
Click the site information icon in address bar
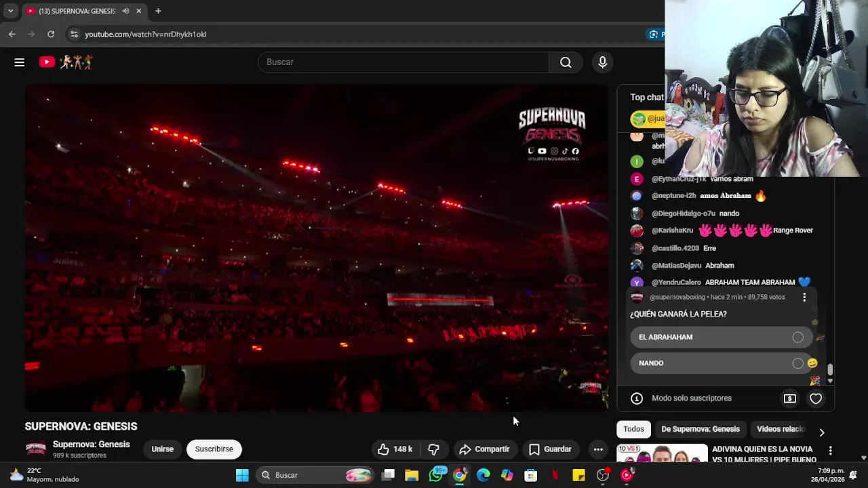point(74,34)
